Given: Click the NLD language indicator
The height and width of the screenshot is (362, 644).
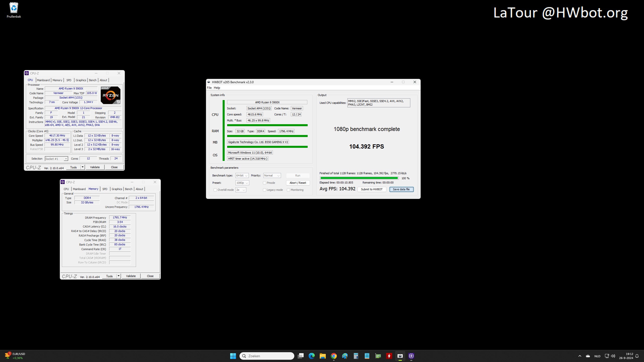Looking at the screenshot, I should point(597,356).
